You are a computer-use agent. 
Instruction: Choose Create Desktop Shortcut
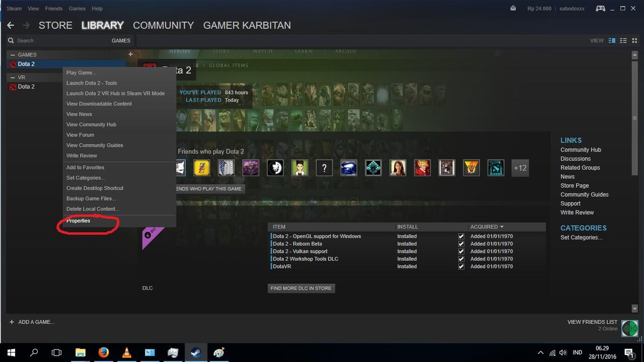click(x=95, y=188)
